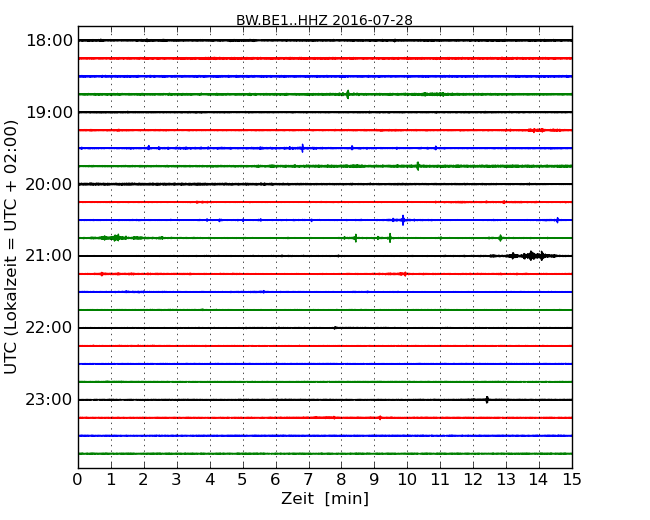Click the green spike near minute 8 on 18:45 trace
The image size is (650, 520).
pyautogui.click(x=347, y=95)
